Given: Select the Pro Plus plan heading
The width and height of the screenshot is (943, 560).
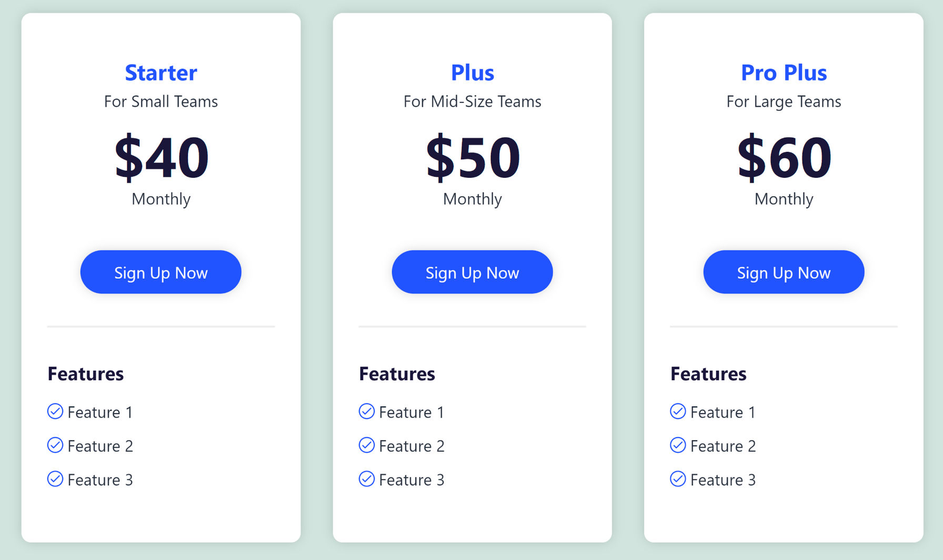Looking at the screenshot, I should (784, 73).
